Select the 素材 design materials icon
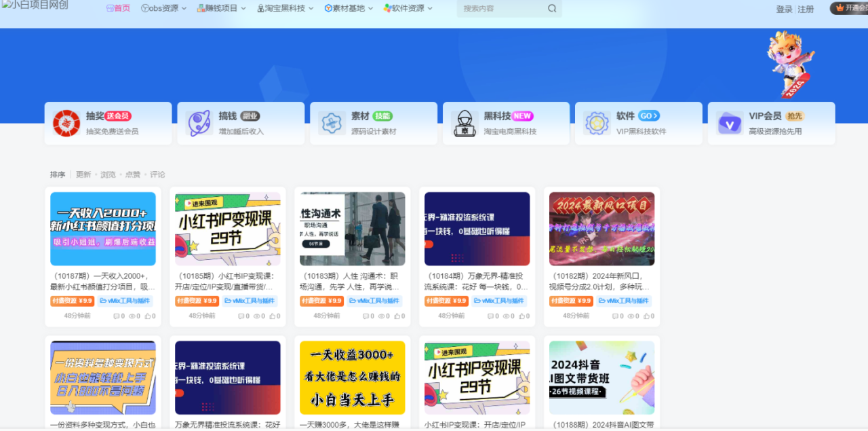 pyautogui.click(x=332, y=123)
